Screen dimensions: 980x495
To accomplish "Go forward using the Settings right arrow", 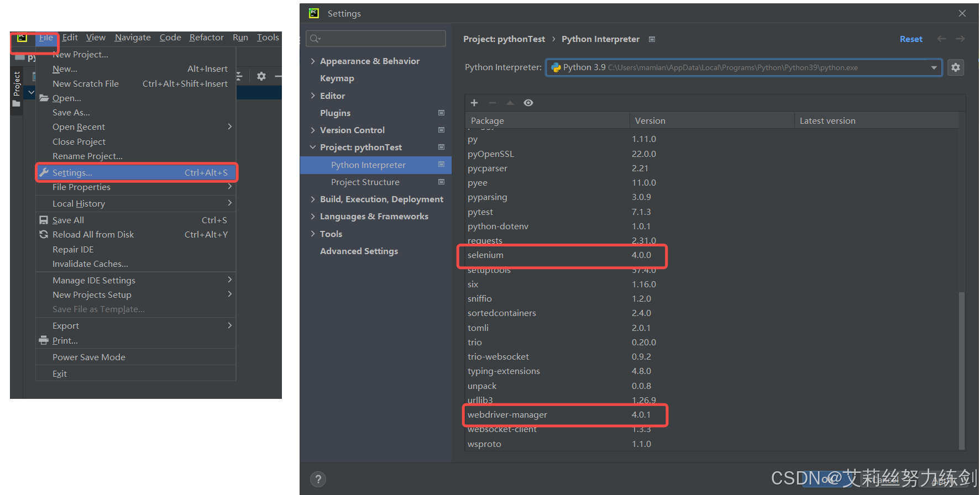I will 961,39.
